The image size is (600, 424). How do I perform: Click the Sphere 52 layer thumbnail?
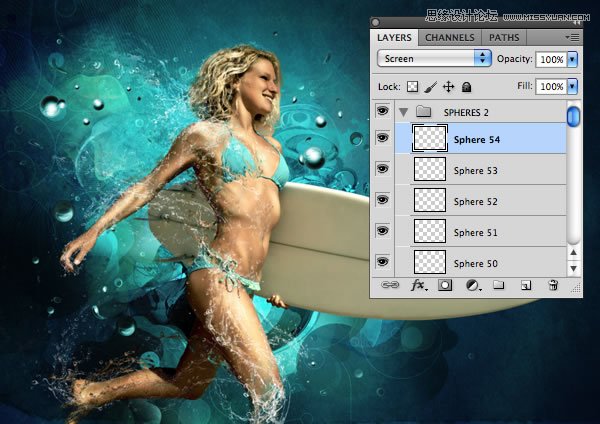point(430,200)
